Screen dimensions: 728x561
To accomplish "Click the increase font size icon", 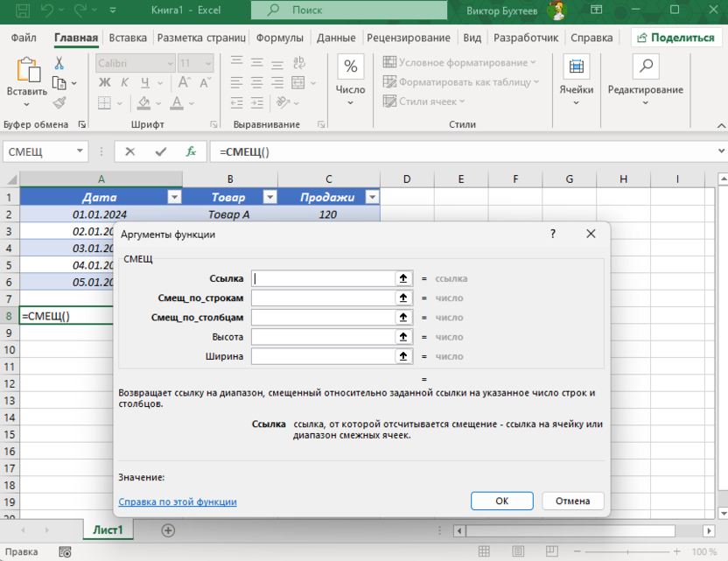I will click(x=185, y=82).
